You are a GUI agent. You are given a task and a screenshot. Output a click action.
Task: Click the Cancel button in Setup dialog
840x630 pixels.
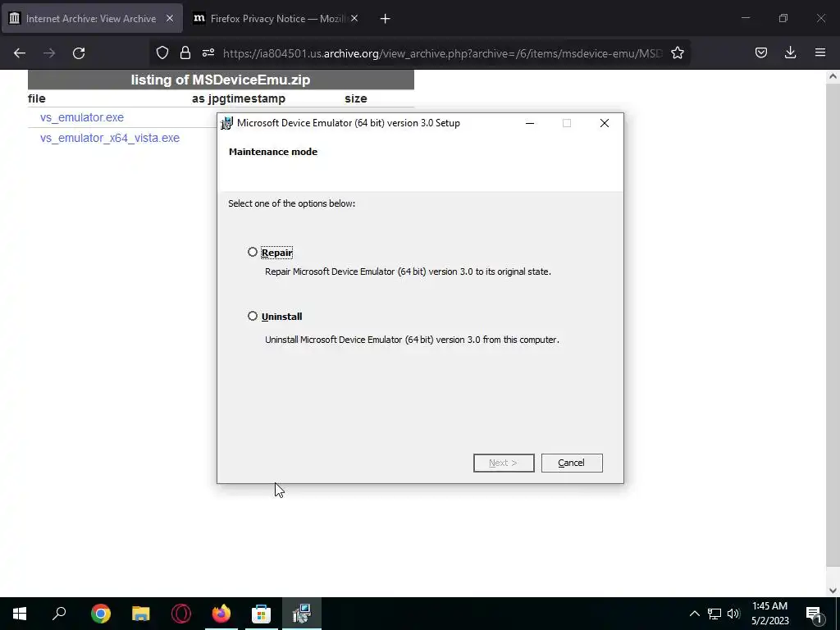tap(572, 463)
